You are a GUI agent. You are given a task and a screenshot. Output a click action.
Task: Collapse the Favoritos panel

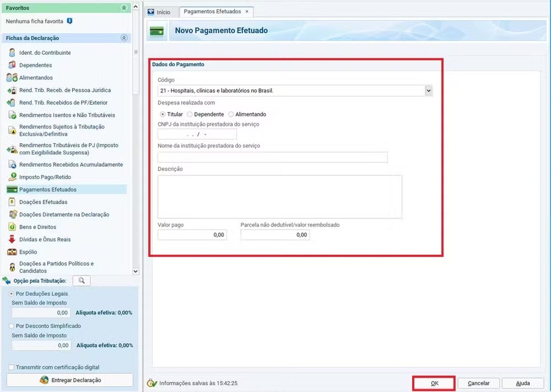coord(124,8)
